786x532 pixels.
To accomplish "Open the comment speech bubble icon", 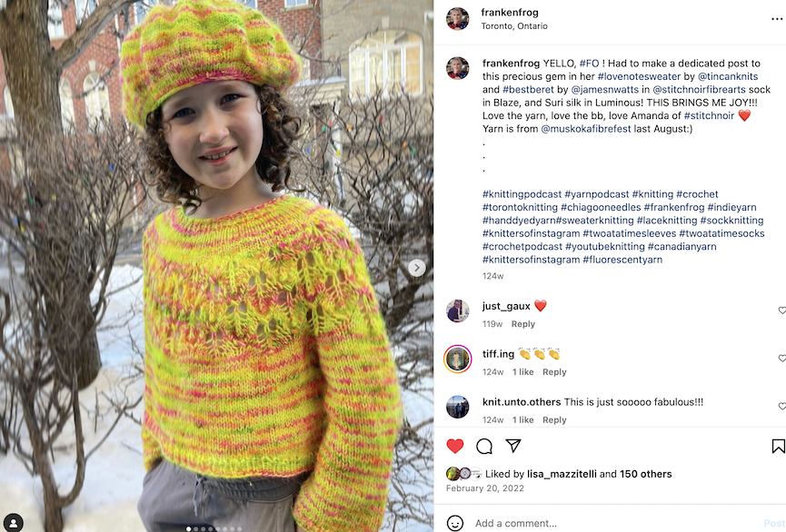I will [484, 446].
